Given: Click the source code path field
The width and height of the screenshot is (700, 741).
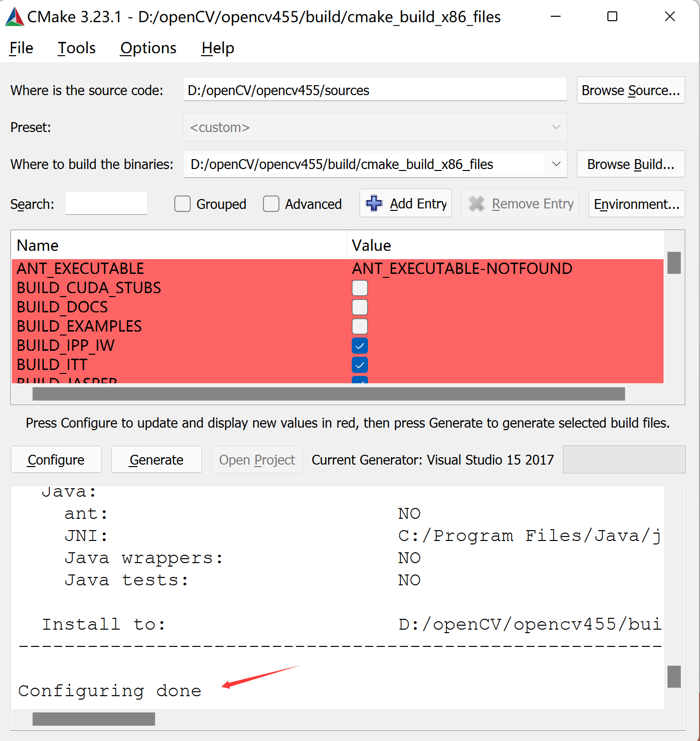Looking at the screenshot, I should pos(375,90).
